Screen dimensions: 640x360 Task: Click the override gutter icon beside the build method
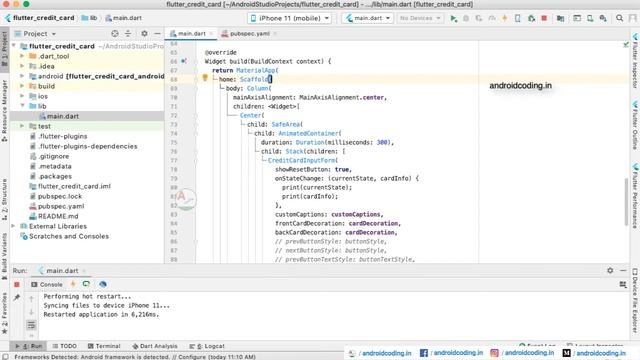click(184, 61)
